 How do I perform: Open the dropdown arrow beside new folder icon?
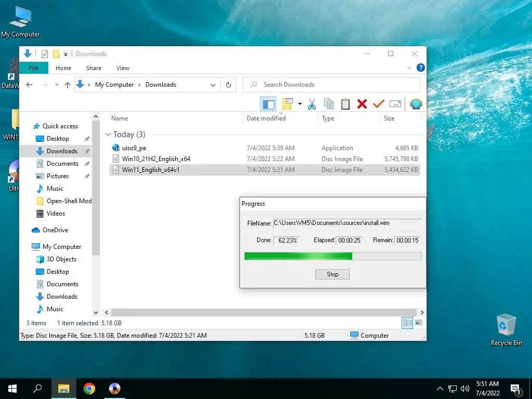click(300, 104)
